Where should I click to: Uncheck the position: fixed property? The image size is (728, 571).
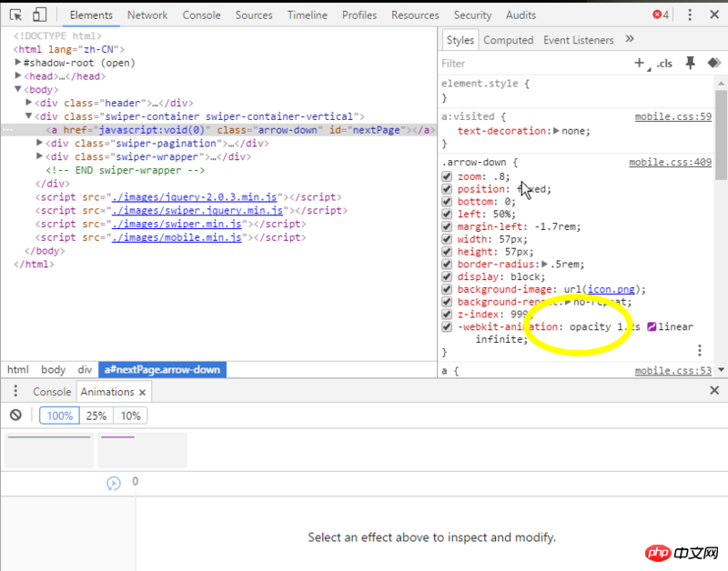point(447,189)
